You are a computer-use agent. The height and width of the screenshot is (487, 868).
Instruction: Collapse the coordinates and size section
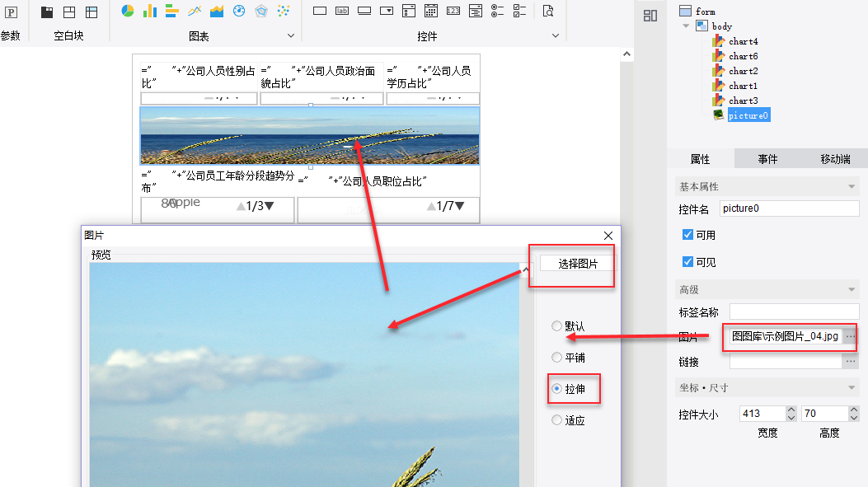tap(852, 388)
